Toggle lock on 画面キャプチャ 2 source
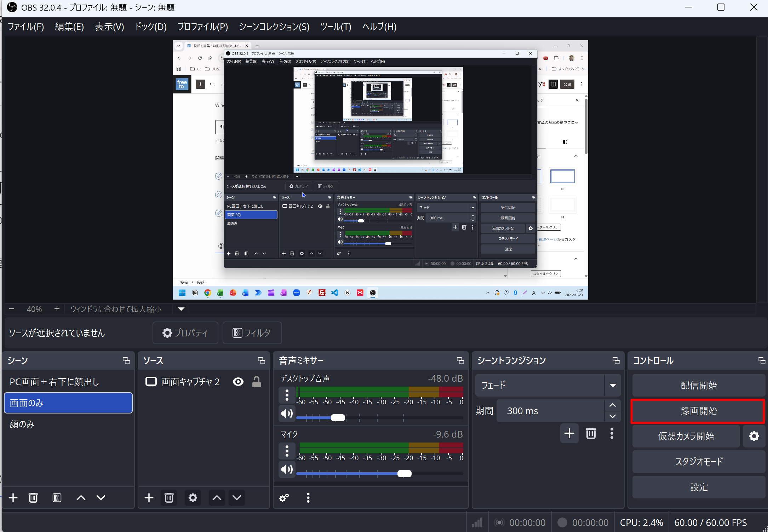The height and width of the screenshot is (532, 768). [257, 382]
